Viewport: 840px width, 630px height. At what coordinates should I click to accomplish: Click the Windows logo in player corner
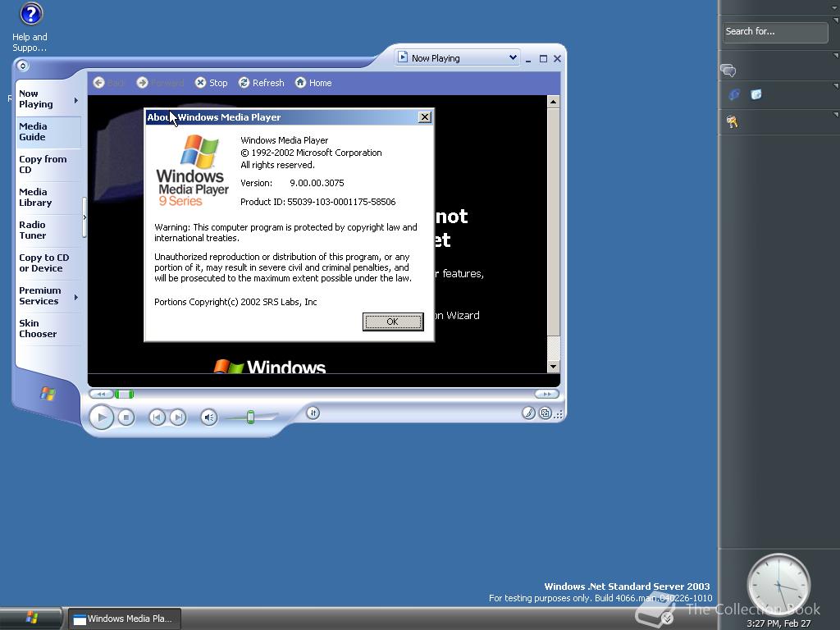pyautogui.click(x=48, y=394)
